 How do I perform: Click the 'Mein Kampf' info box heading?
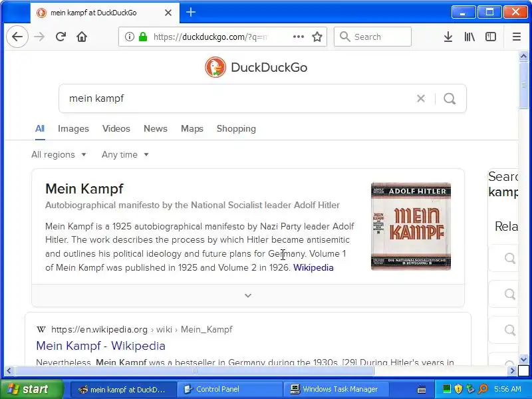[x=84, y=189]
